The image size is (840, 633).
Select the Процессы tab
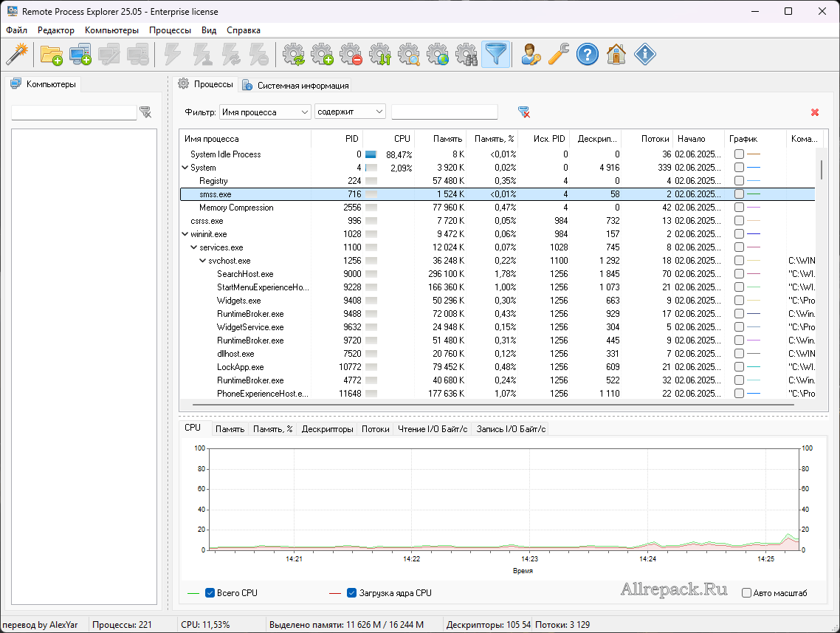tap(206, 84)
